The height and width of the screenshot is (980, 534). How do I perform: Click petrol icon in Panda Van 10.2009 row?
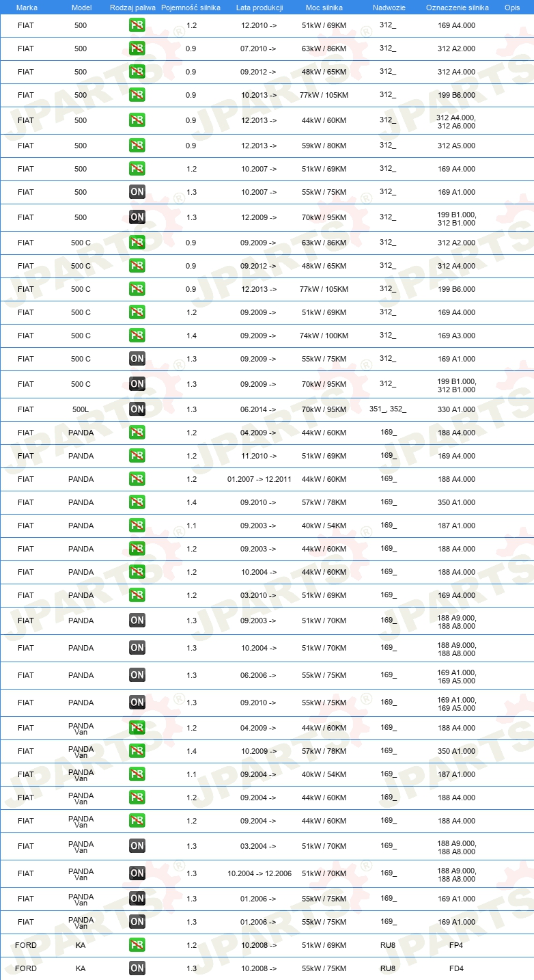(137, 751)
